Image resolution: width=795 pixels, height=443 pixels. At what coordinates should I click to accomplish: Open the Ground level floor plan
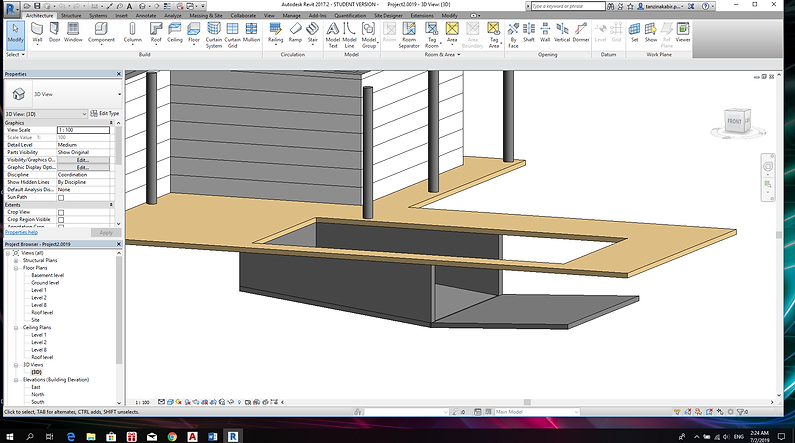pyautogui.click(x=45, y=283)
